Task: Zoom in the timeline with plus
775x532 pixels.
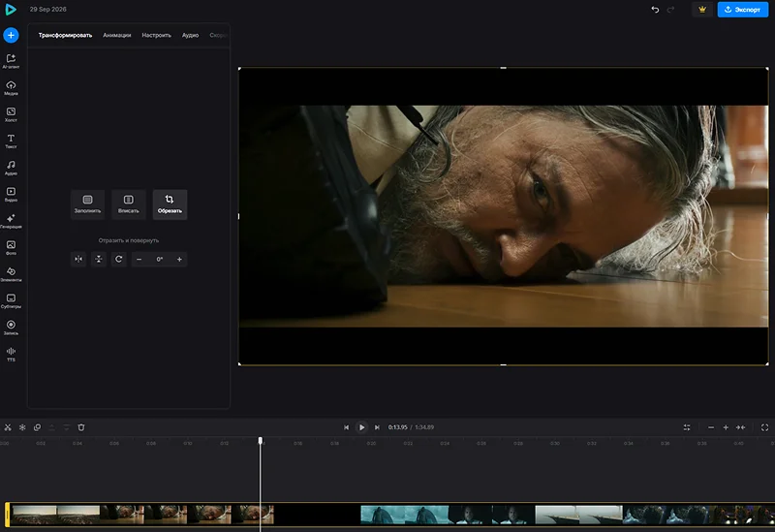Action: pos(726,427)
